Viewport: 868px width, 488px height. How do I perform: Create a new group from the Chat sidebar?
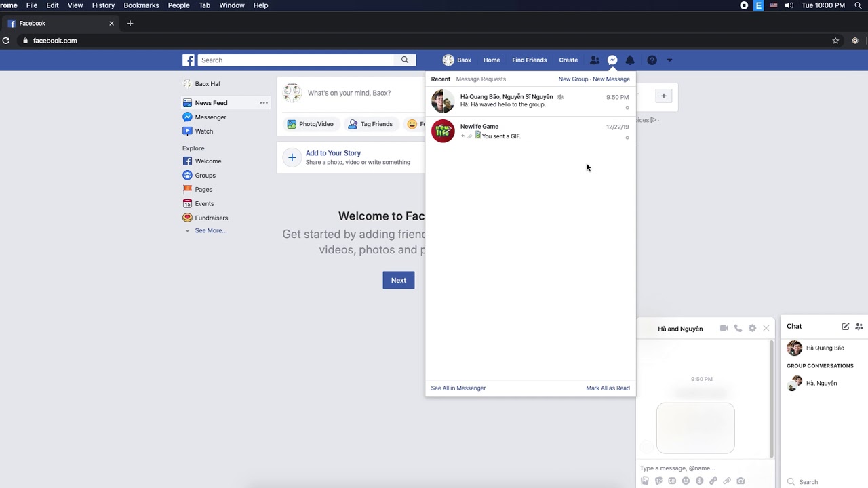tap(859, 326)
